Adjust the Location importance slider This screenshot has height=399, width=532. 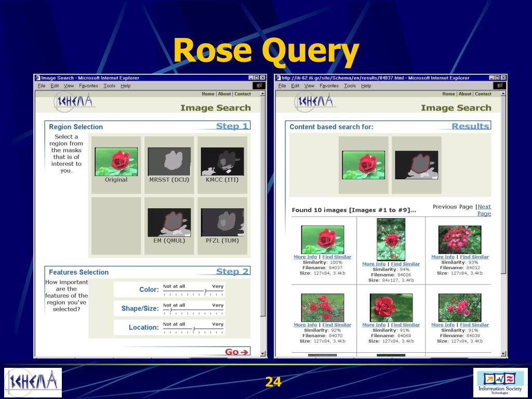193,329
